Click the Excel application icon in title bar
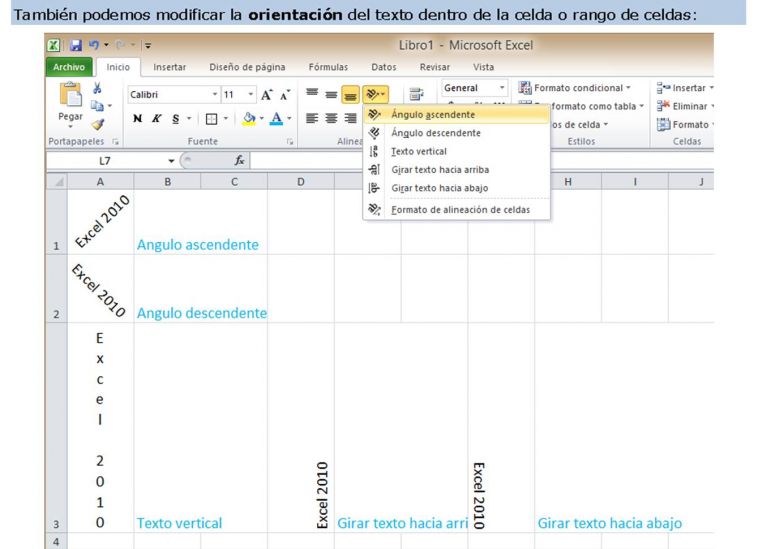The image size is (758, 549). click(54, 45)
